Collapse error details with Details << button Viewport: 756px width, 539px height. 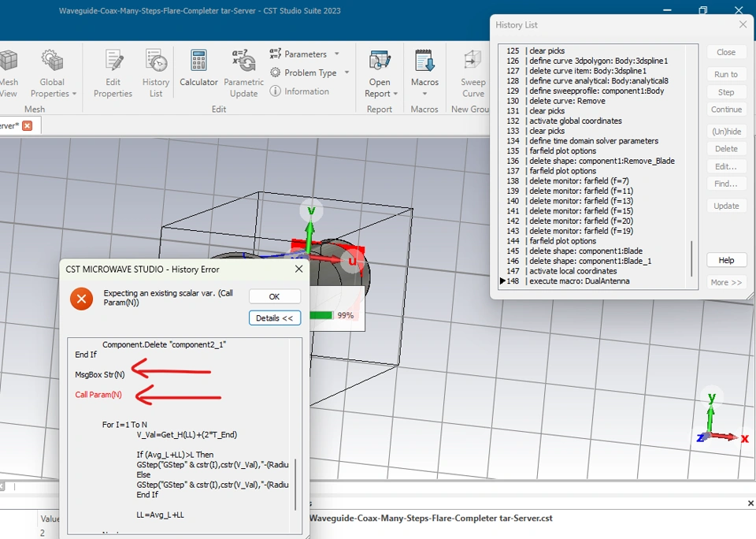coord(274,318)
